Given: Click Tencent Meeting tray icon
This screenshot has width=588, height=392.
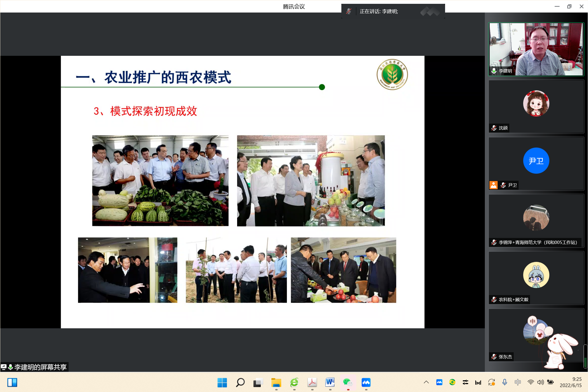Looking at the screenshot, I should coord(439,382).
